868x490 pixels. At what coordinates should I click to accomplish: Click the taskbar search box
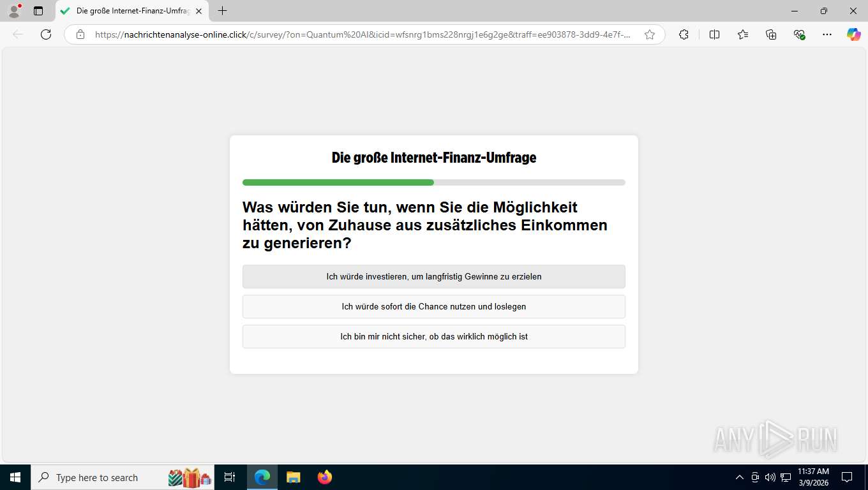click(124, 477)
